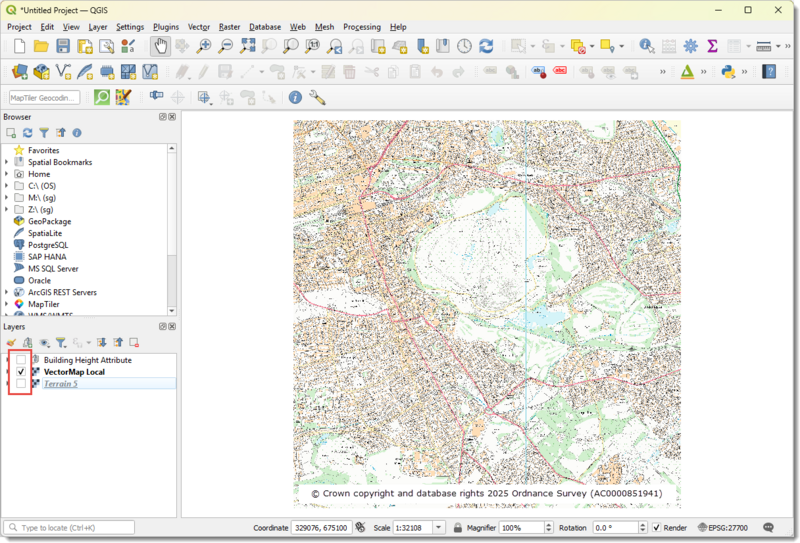Screen dimensions: 800x543
Task: Click the Rotation stepper arrows
Action: tap(643, 528)
